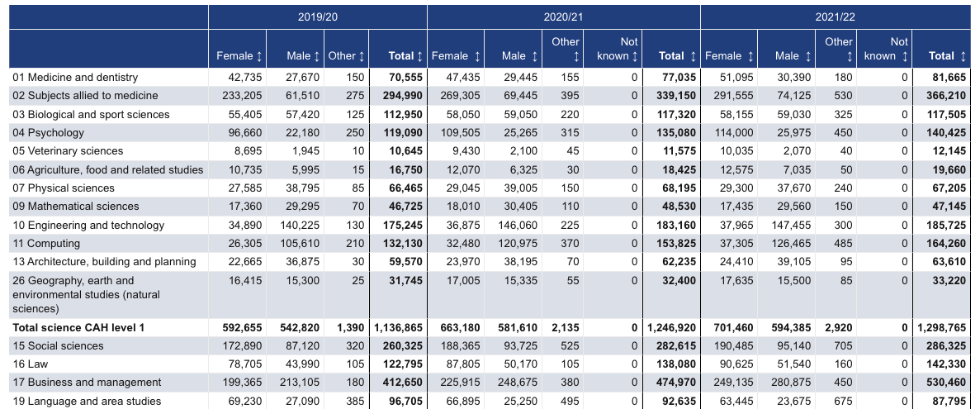Click the cell showing 663,180
Image resolution: width=980 pixels, height=409 pixels.
point(461,327)
